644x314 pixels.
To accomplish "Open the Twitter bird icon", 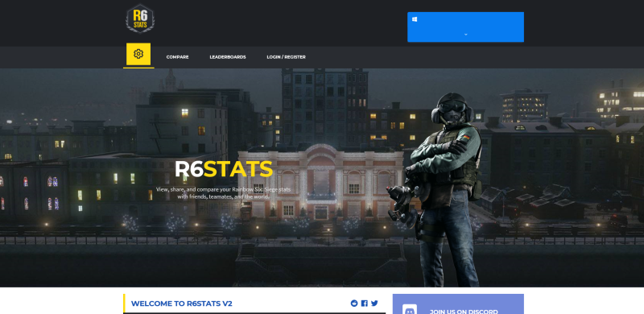I will [374, 304].
